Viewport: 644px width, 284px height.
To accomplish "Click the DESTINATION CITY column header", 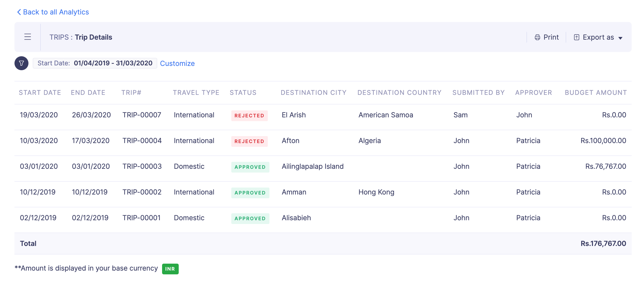I will (314, 93).
